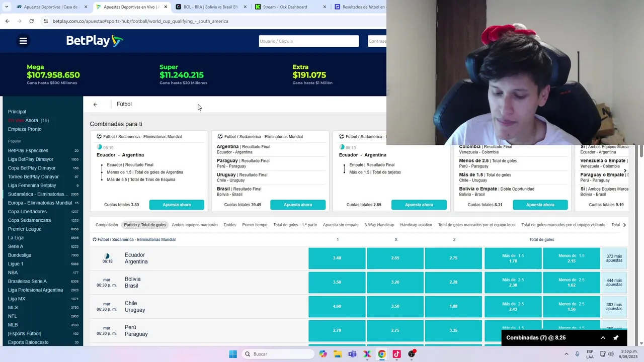Select the Hándicap asiático tab
This screenshot has width=644, height=362.
click(x=416, y=225)
